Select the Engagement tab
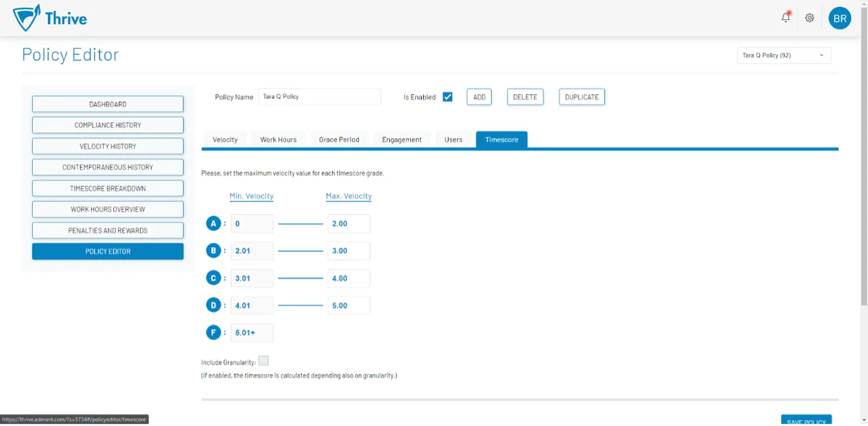The image size is (868, 426). click(x=401, y=140)
